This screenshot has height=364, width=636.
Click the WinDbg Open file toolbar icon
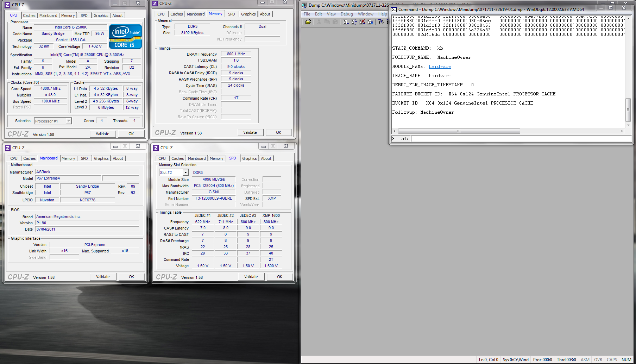(308, 22)
